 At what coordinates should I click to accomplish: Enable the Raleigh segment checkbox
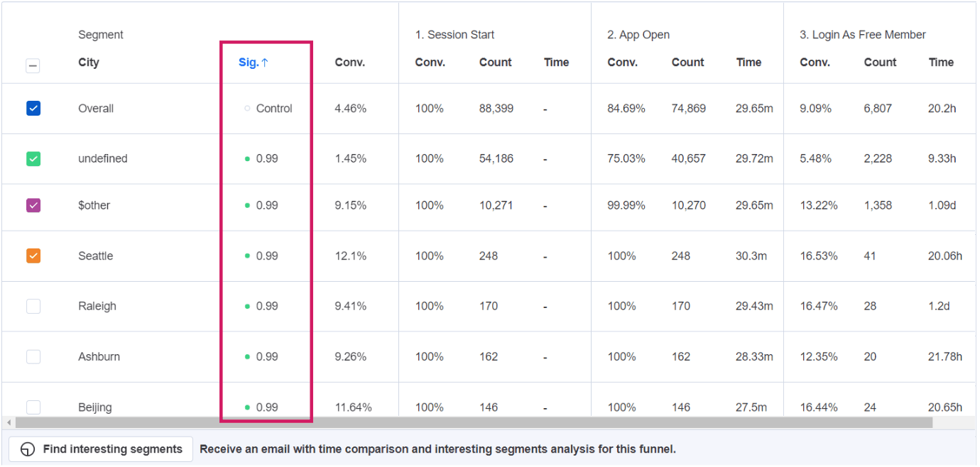pos(33,307)
